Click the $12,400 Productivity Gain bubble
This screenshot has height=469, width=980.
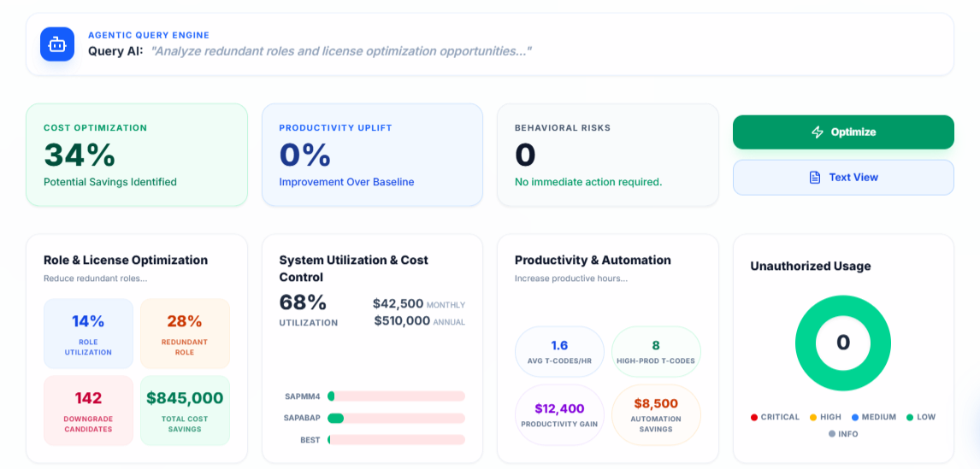[559, 414]
